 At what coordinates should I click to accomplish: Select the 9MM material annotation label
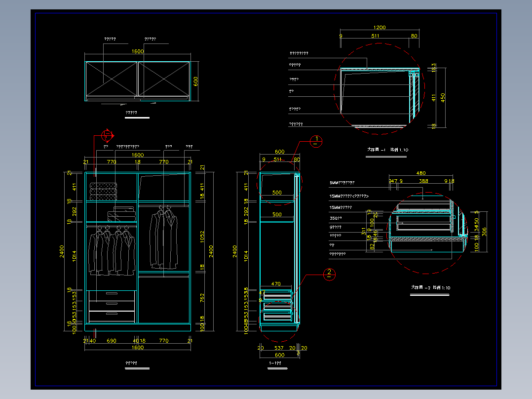point(342,183)
